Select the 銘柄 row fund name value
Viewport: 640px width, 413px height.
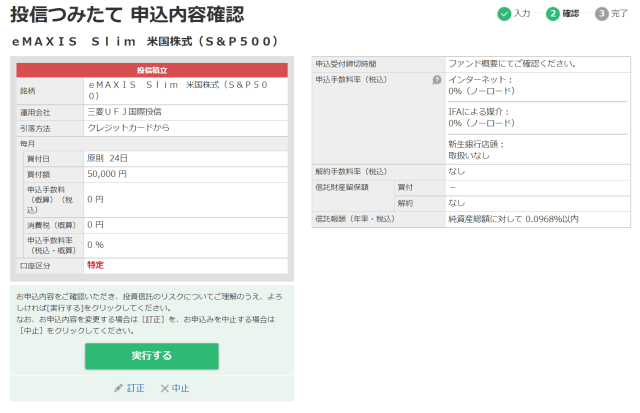[178, 90]
